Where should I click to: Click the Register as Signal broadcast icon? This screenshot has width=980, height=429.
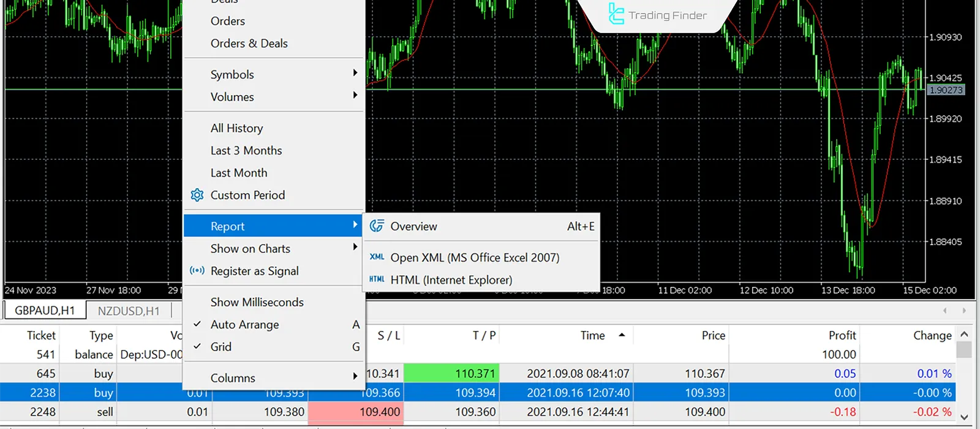click(x=197, y=271)
